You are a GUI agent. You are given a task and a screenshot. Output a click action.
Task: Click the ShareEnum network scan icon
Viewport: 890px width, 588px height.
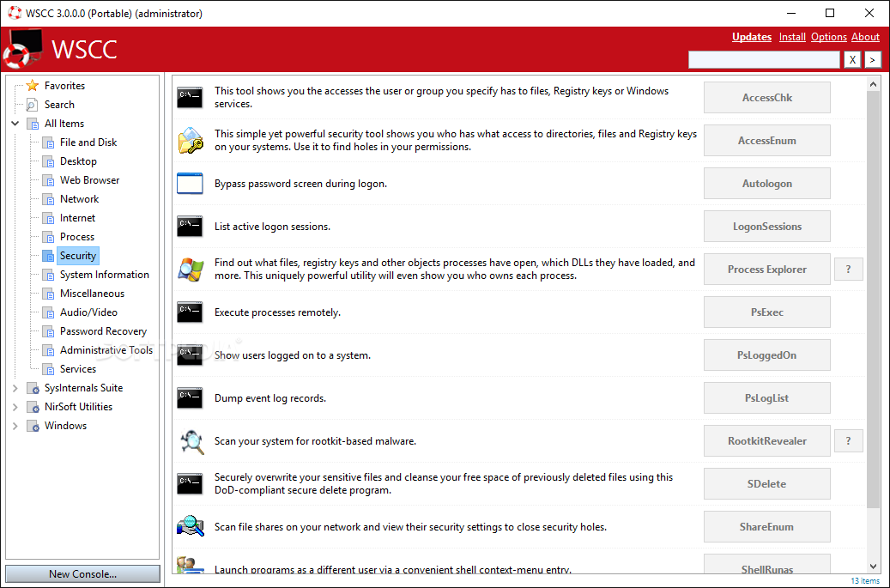[x=191, y=526]
